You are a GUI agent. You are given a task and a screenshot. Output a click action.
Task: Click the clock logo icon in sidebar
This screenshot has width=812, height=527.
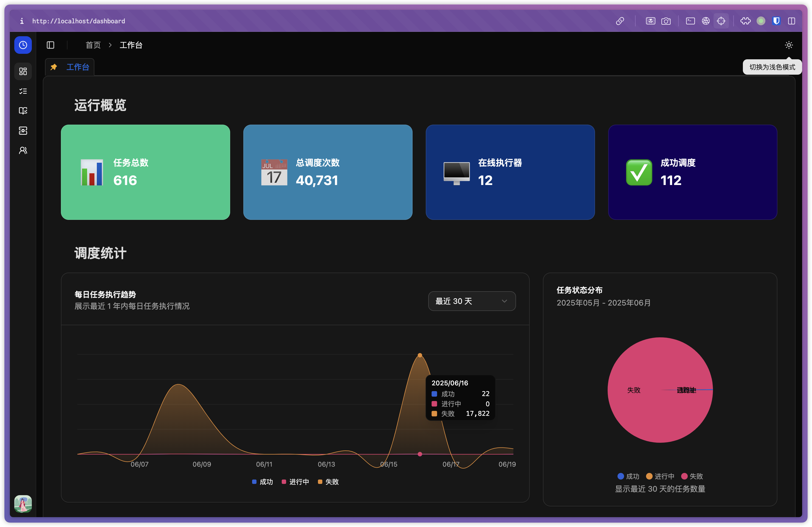23,45
